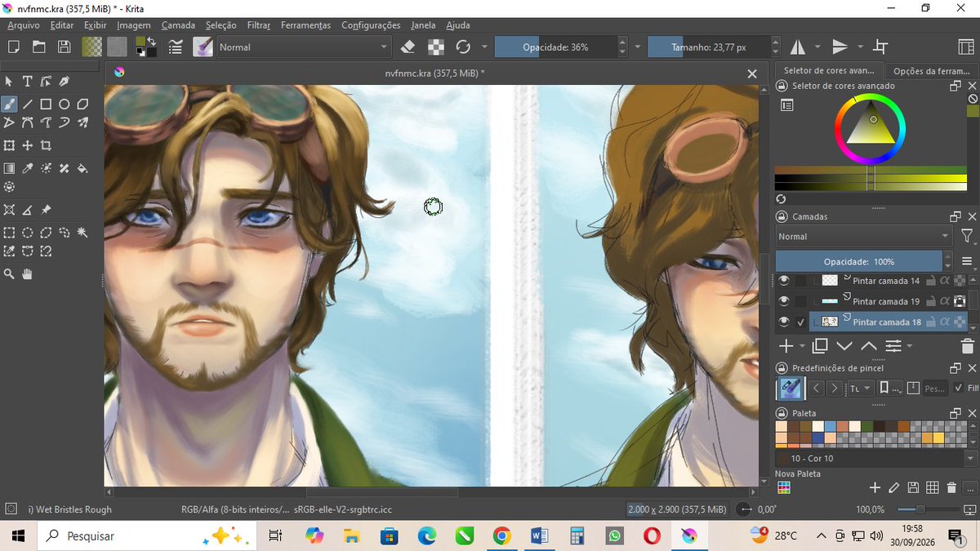Choose the Line tool
The width and height of the screenshot is (980, 551).
point(27,104)
